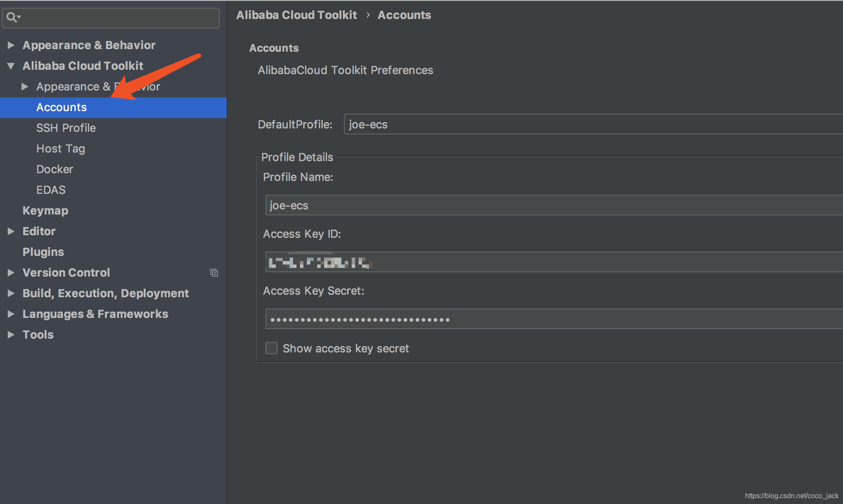Click the Access Key Secret label
The image size is (843, 504).
point(313,291)
